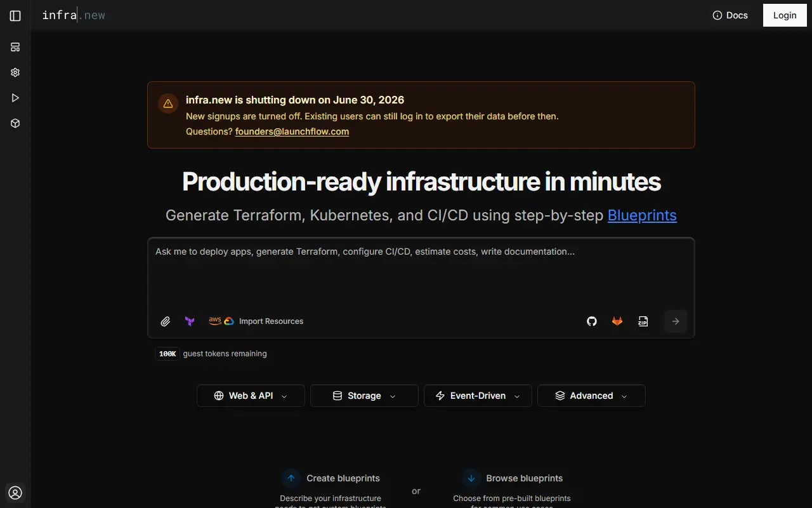Expand the Web & API dropdown

pos(251,396)
